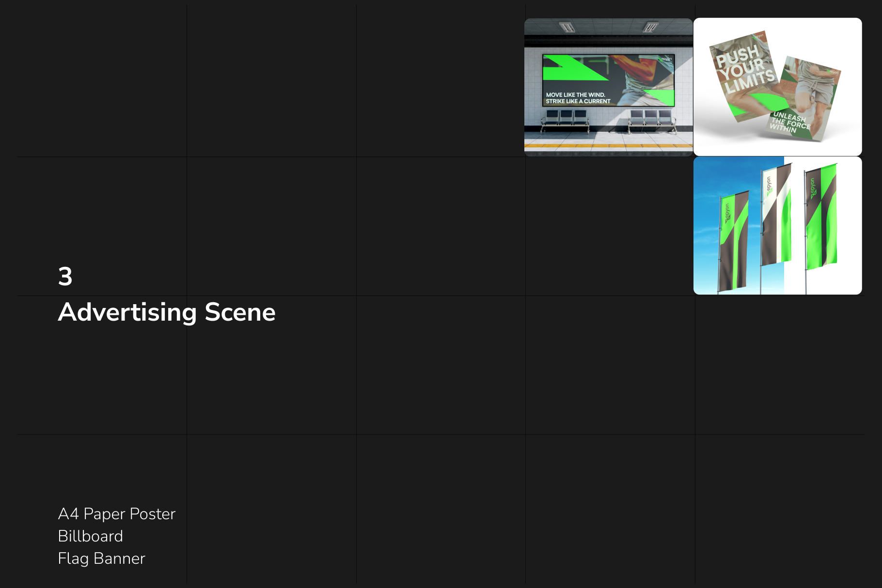Select the section number '3'
Viewport: 882px width, 588px height.
(x=65, y=277)
